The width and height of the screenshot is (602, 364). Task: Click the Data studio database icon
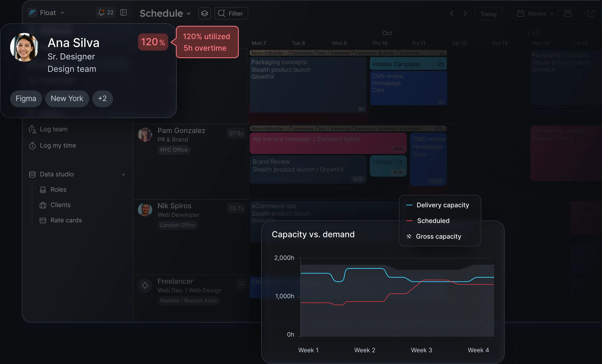point(32,174)
